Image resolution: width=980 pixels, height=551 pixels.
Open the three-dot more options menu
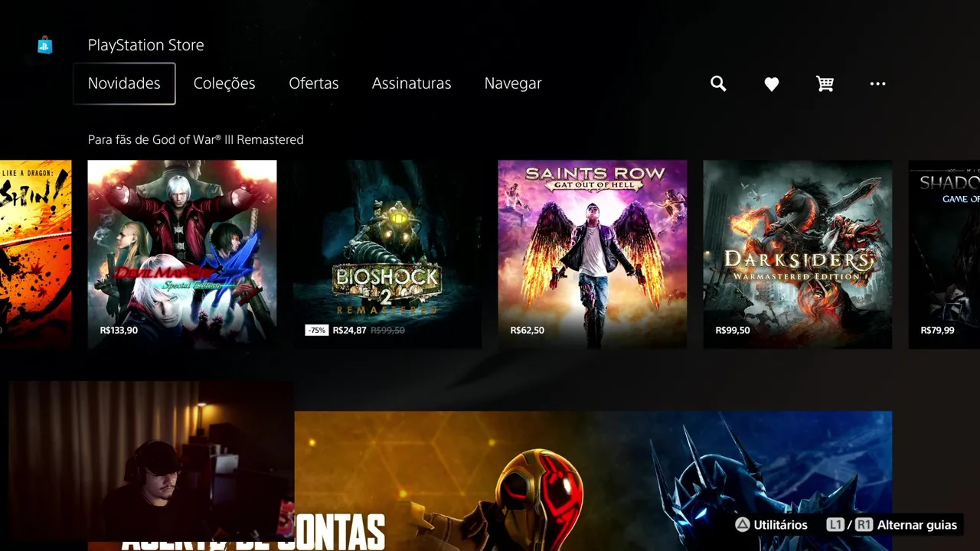coord(877,84)
